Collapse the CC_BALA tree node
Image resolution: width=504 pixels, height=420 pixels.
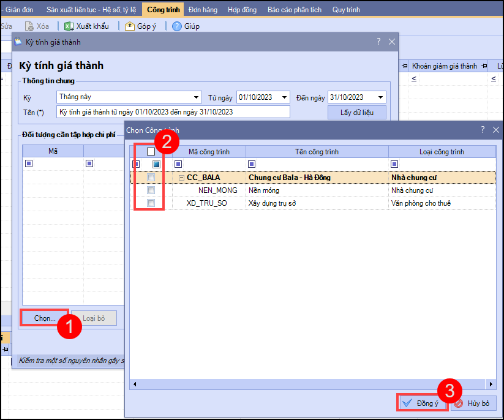[x=181, y=178]
